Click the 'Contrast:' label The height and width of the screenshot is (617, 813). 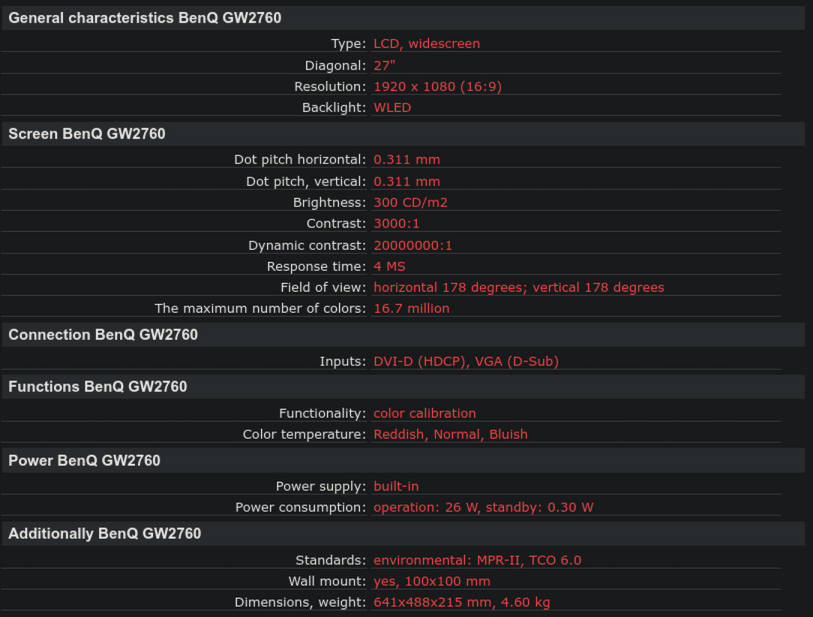tap(337, 223)
